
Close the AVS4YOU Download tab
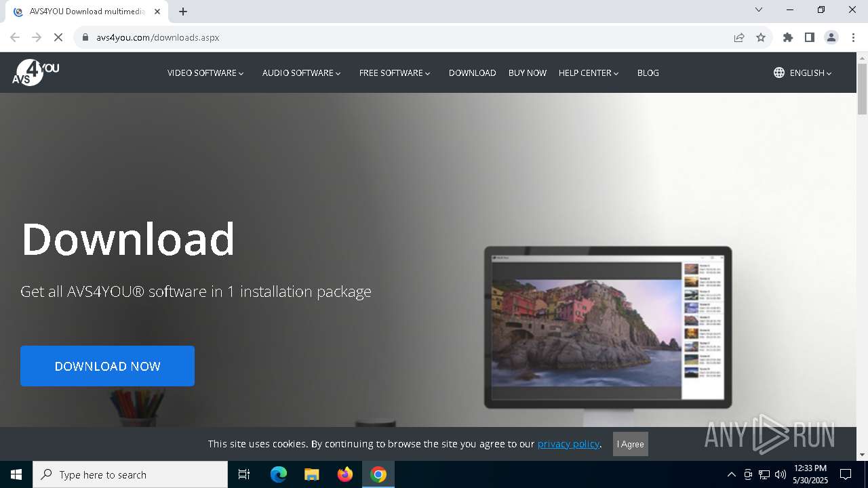point(157,12)
